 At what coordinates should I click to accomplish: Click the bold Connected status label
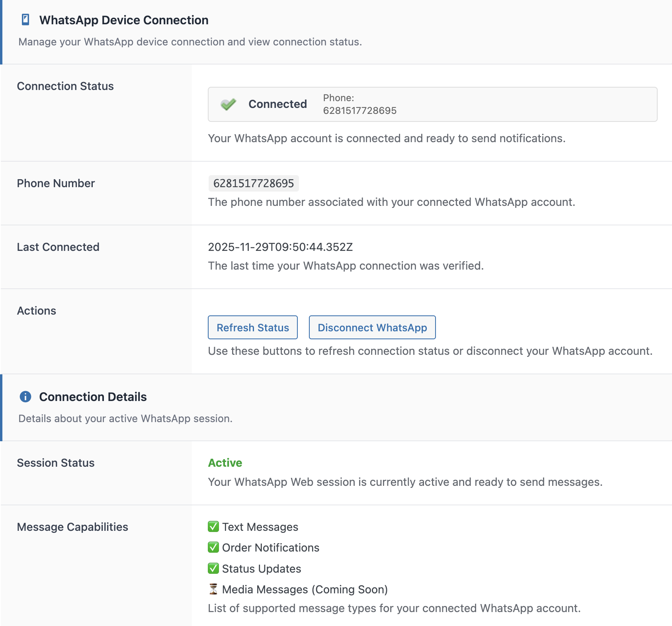(x=277, y=104)
